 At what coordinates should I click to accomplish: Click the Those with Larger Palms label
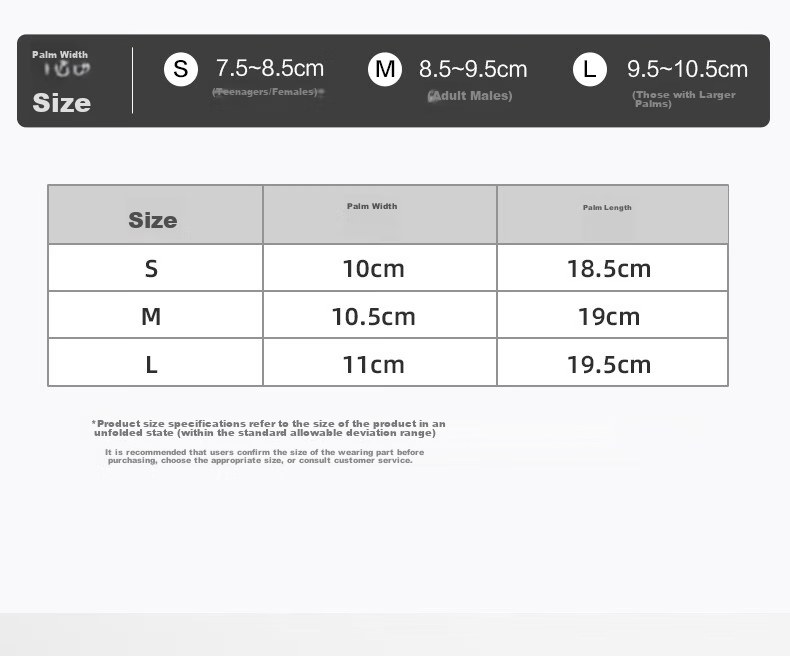684,99
